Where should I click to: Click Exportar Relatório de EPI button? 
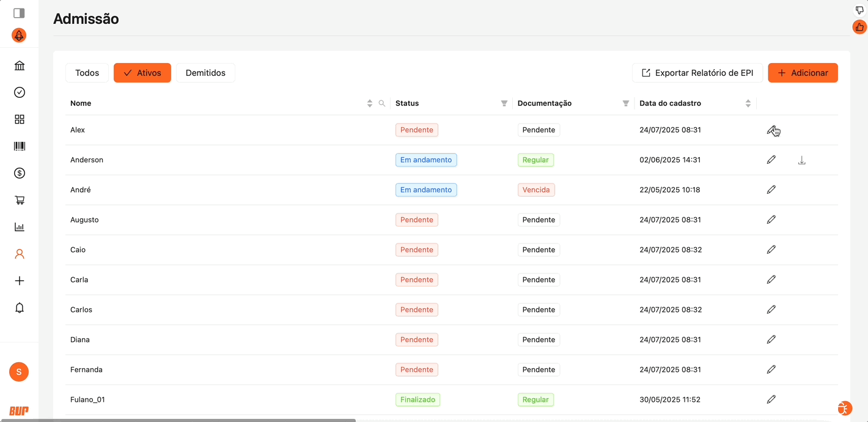point(697,73)
